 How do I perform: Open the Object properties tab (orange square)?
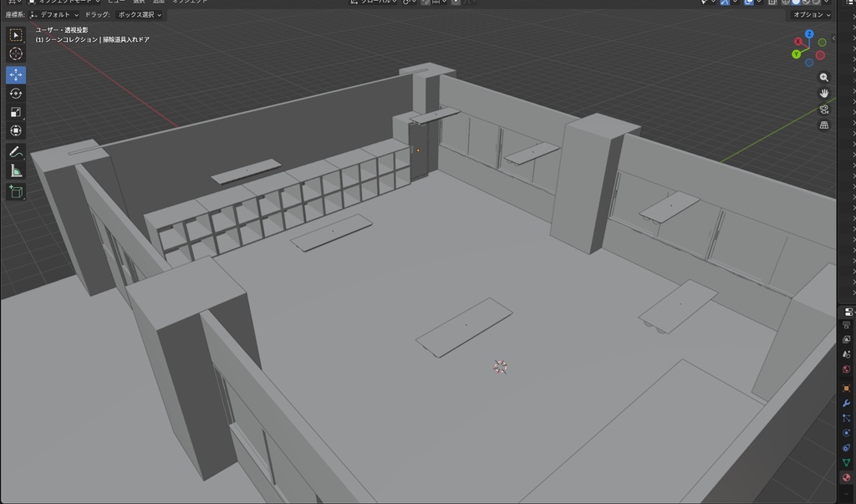tap(846, 388)
